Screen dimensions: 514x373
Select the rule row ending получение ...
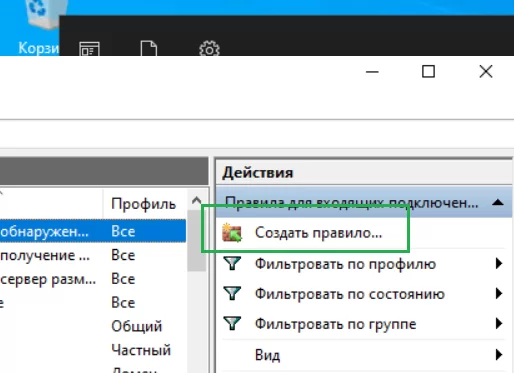tap(93, 255)
